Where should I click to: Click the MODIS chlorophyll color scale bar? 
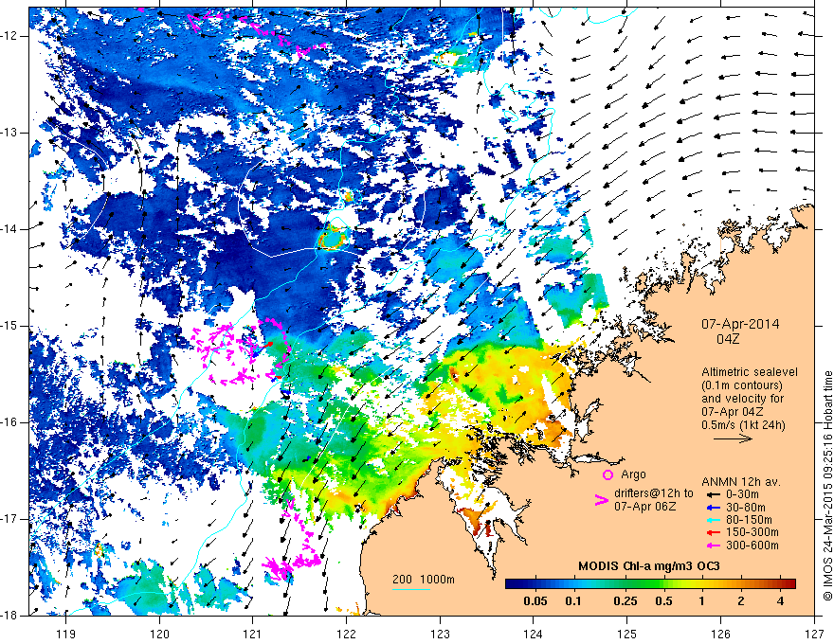[650, 583]
